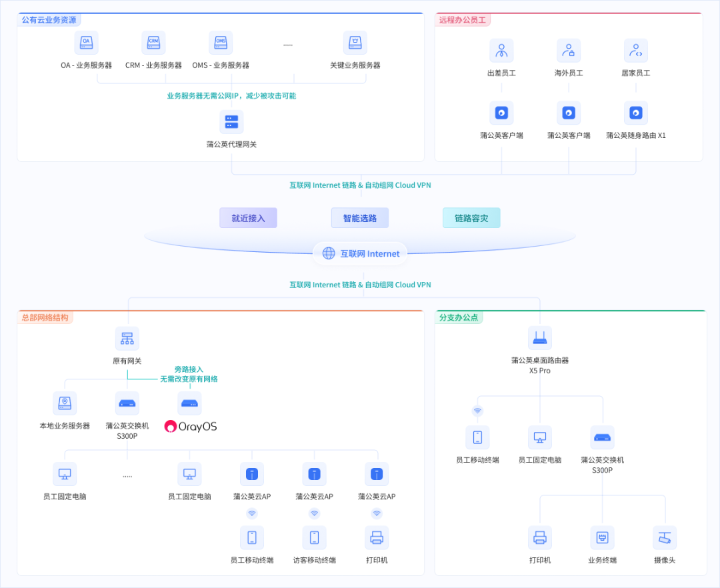Select the 打印机 printer icon in headquarters section
This screenshot has height=588, width=720.
377,537
